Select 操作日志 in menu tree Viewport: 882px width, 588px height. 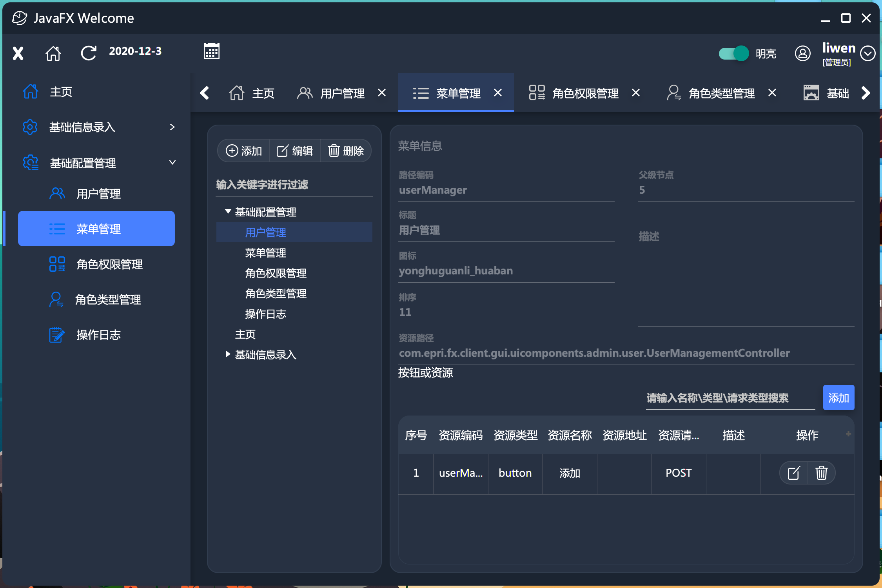point(265,314)
